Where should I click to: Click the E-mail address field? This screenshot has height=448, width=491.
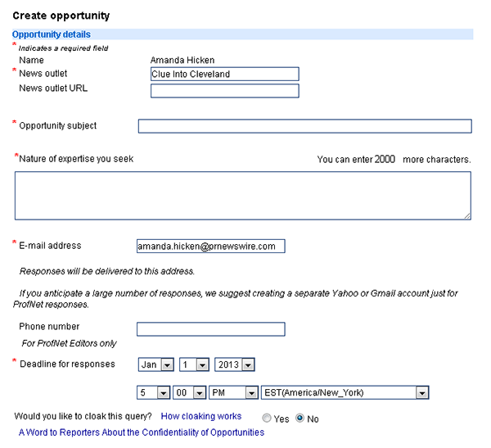pos(210,246)
